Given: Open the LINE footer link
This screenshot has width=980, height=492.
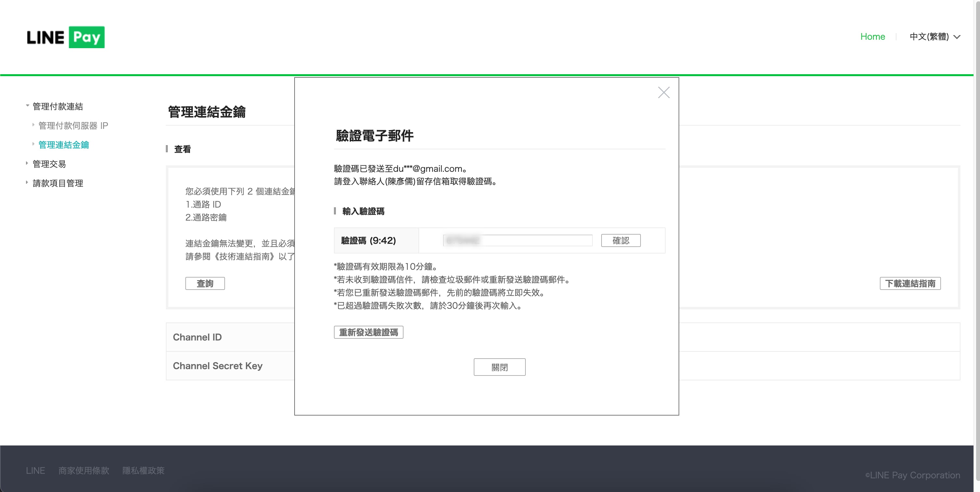Looking at the screenshot, I should coord(35,470).
